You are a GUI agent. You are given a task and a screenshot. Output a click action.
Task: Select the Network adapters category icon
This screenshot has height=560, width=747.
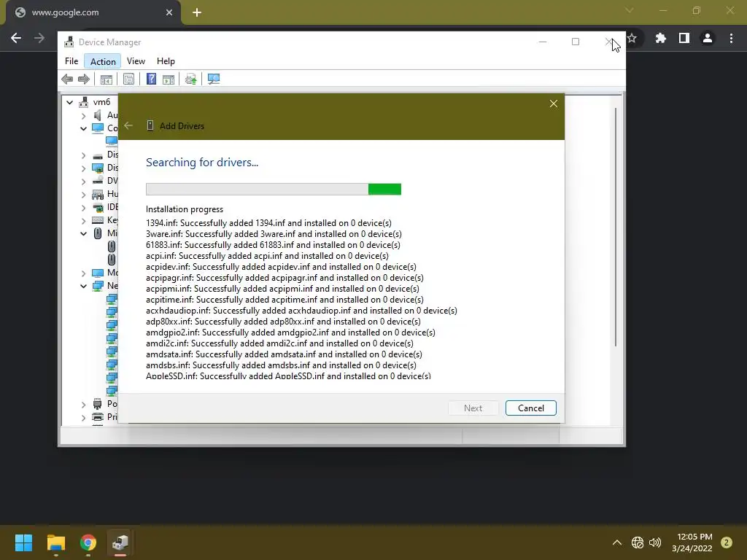pyautogui.click(x=98, y=286)
